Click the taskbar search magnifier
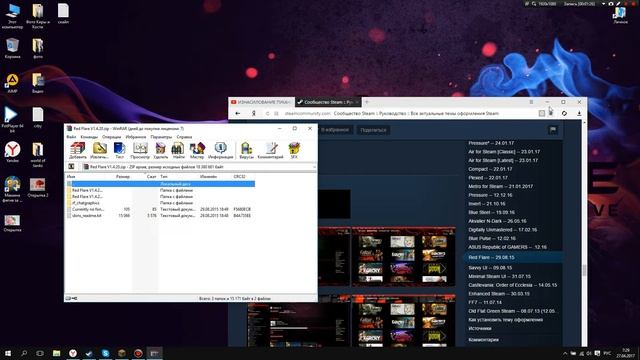Image resolution: width=640 pixels, height=360 pixels. click(x=24, y=353)
